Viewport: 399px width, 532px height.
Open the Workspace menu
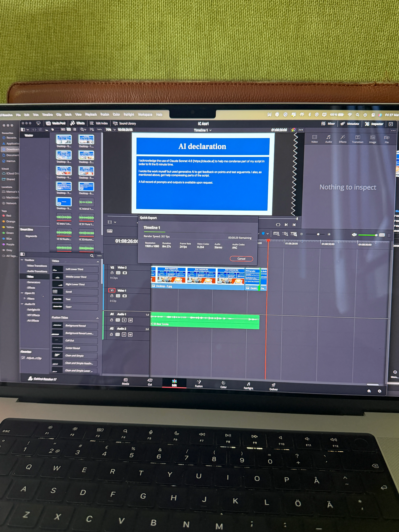(145, 115)
